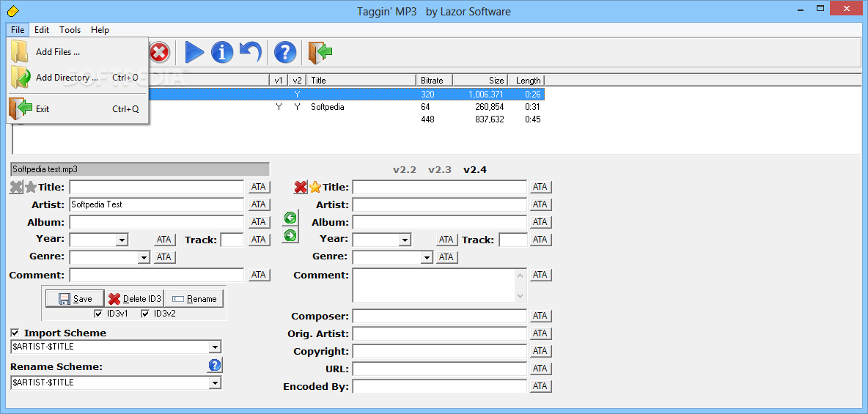This screenshot has height=414, width=868.
Task: Click the Add Files folder icon in menu
Action: point(19,51)
